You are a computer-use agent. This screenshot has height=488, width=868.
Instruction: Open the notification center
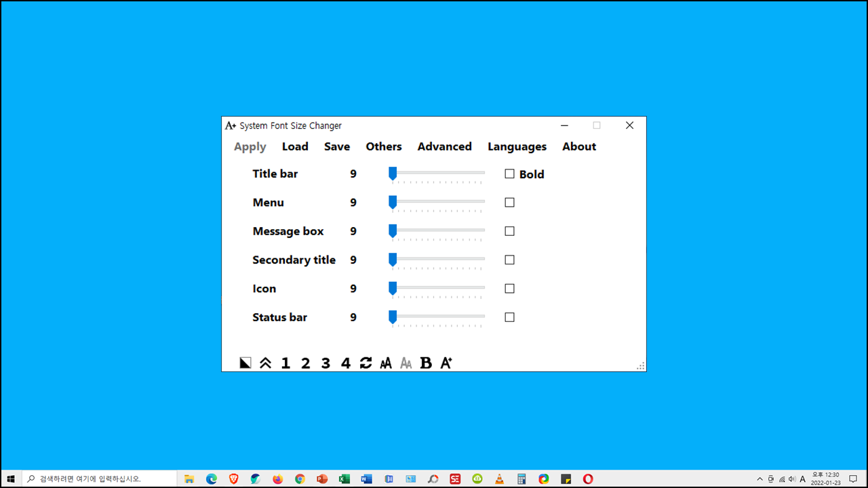pos(853,479)
